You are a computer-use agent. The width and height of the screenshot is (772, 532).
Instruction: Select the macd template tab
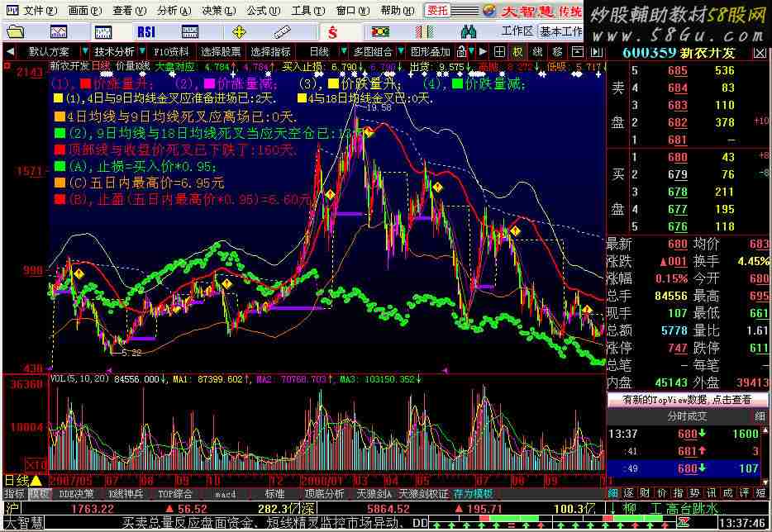pyautogui.click(x=225, y=494)
